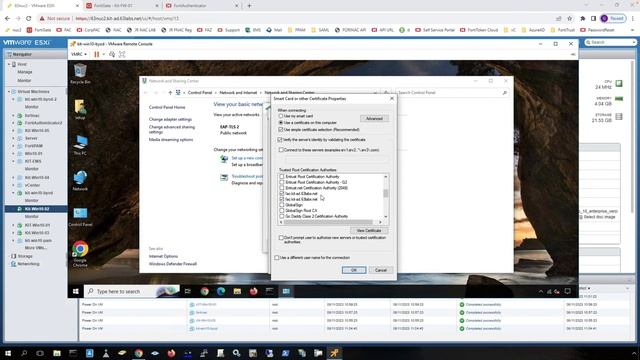Open pause options dropdown arrow in VMRC
This screenshot has width=640, height=360.
(104, 54)
